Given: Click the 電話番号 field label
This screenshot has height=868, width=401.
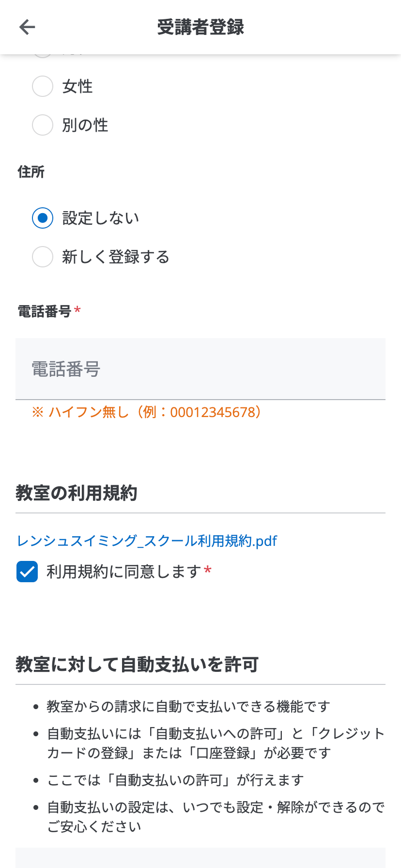Looking at the screenshot, I should click(43, 310).
